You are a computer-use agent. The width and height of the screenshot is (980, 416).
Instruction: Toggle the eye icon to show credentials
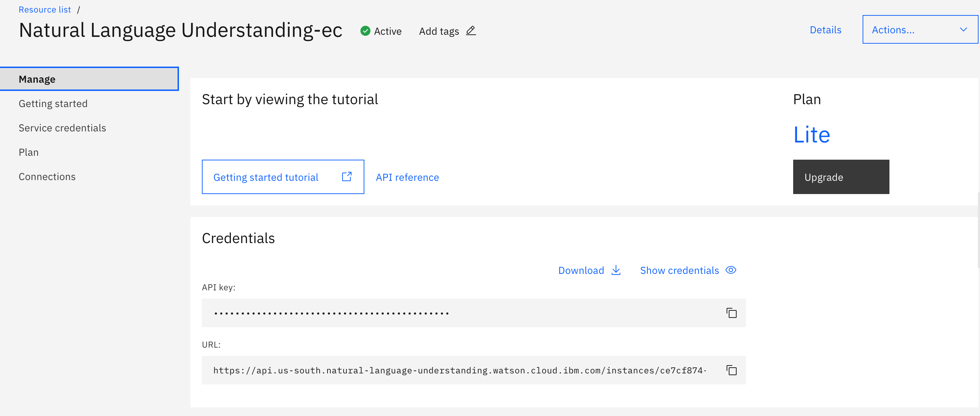click(x=731, y=270)
